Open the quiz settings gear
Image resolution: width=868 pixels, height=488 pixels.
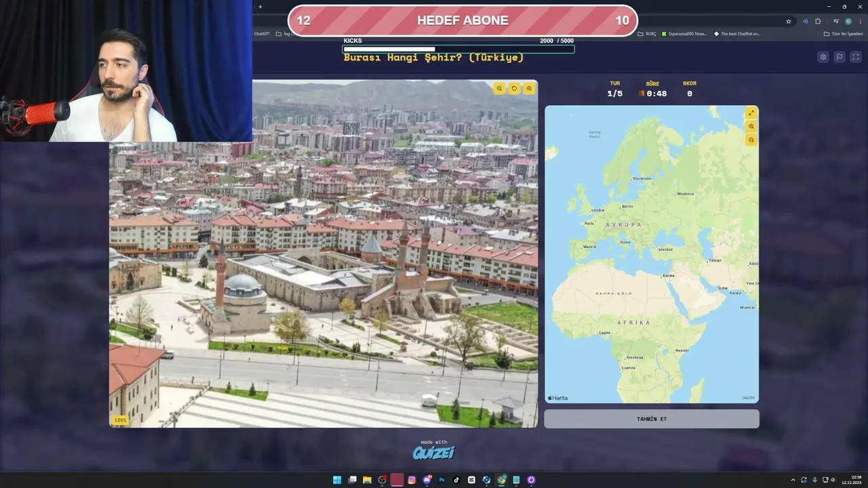823,57
